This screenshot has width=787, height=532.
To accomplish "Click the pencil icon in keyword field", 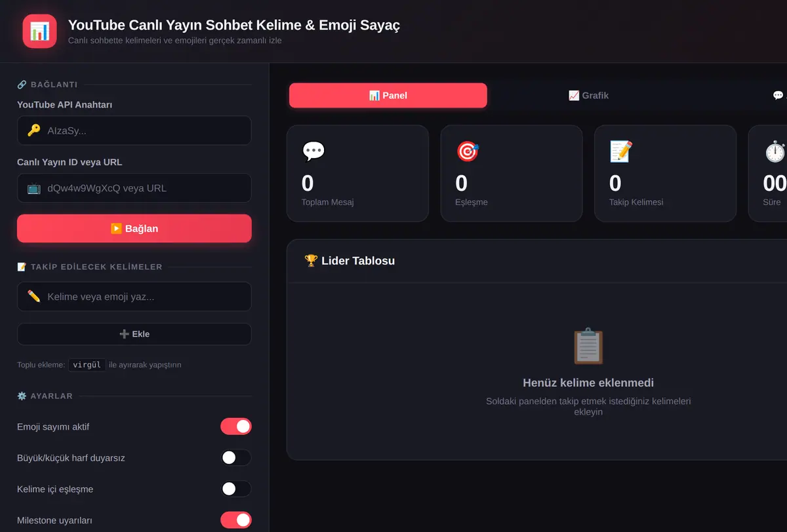I will point(34,297).
